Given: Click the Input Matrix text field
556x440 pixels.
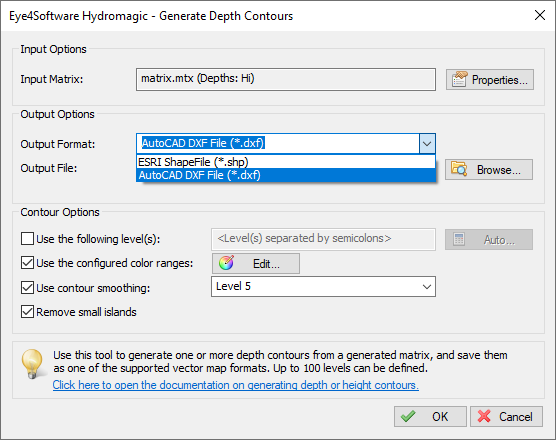Looking at the screenshot, I should coord(286,79).
